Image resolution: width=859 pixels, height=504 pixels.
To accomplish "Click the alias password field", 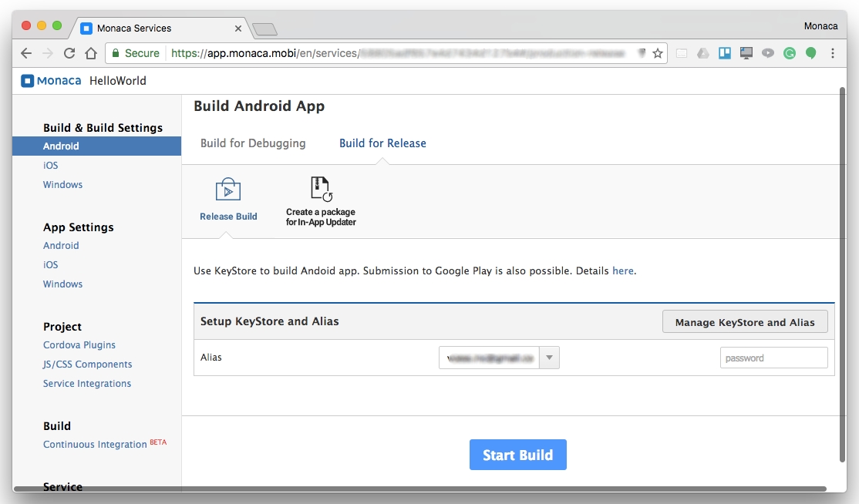I will (773, 358).
